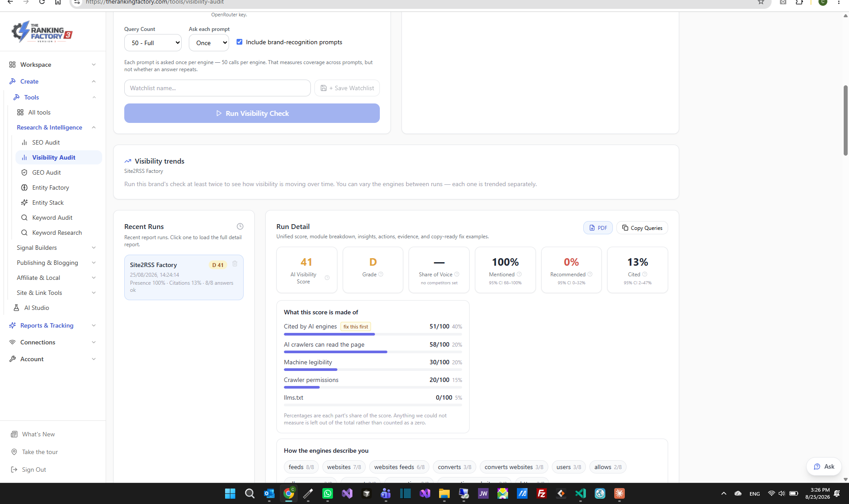The width and height of the screenshot is (849, 504).
Task: Open FileZilla from the taskbar
Action: (x=542, y=493)
